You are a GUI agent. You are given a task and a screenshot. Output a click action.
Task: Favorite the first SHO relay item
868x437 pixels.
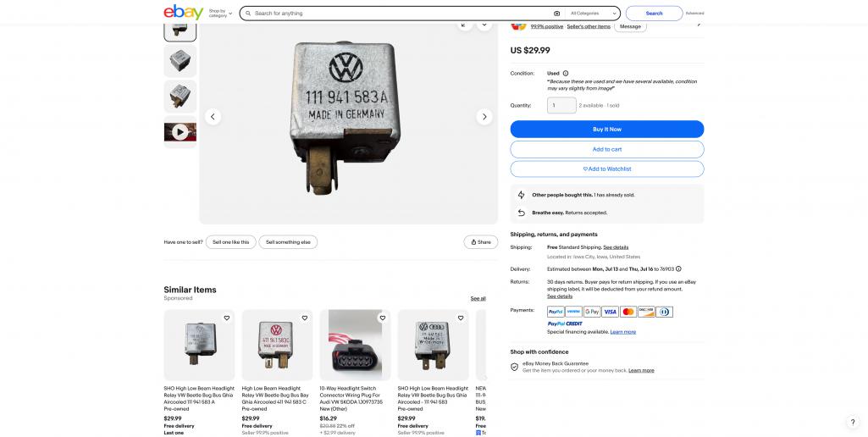[x=226, y=318]
